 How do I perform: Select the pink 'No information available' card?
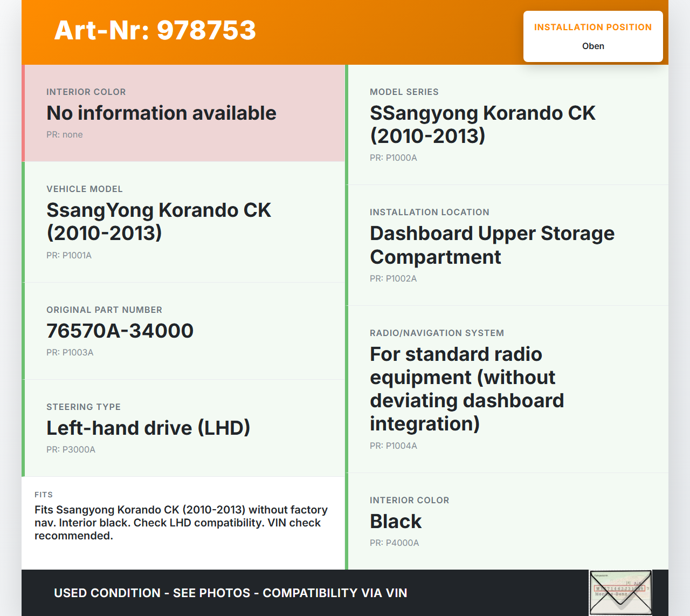[x=183, y=113]
